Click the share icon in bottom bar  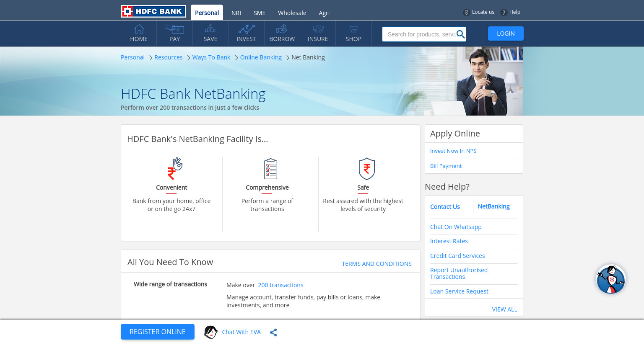click(x=273, y=332)
